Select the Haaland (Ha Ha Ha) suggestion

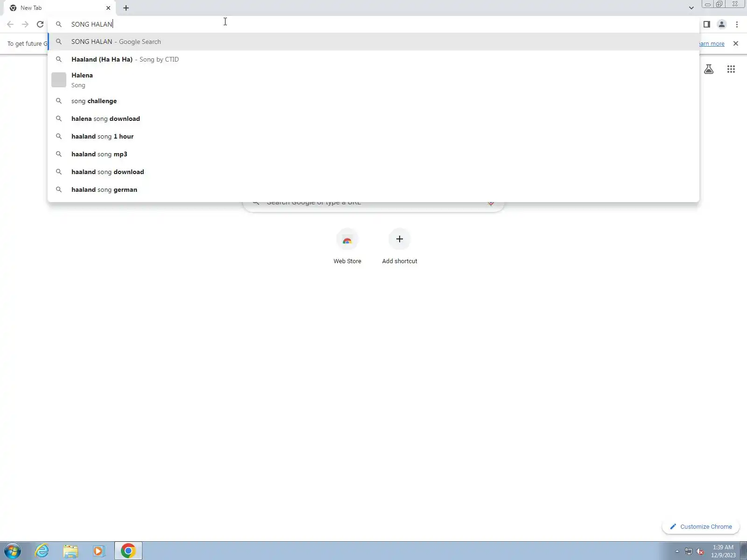click(x=373, y=59)
